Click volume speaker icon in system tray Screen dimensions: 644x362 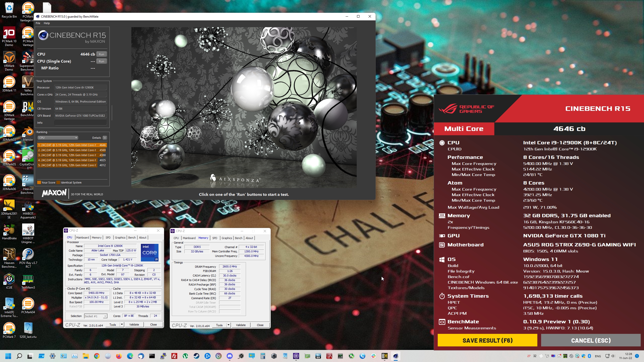click(x=613, y=356)
